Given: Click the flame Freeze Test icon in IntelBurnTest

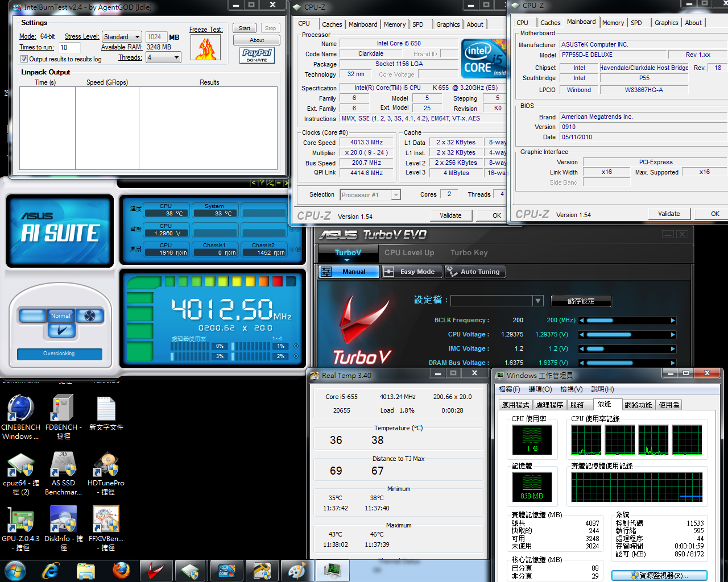Looking at the screenshot, I should [x=206, y=48].
